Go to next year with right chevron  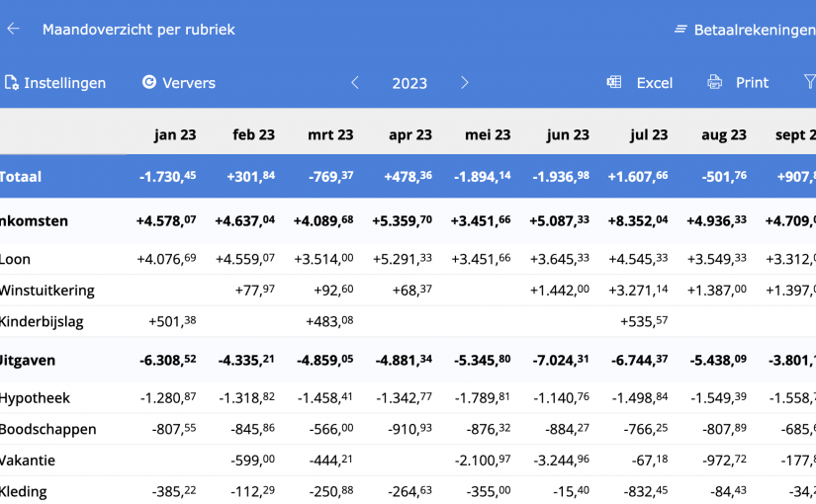(465, 83)
